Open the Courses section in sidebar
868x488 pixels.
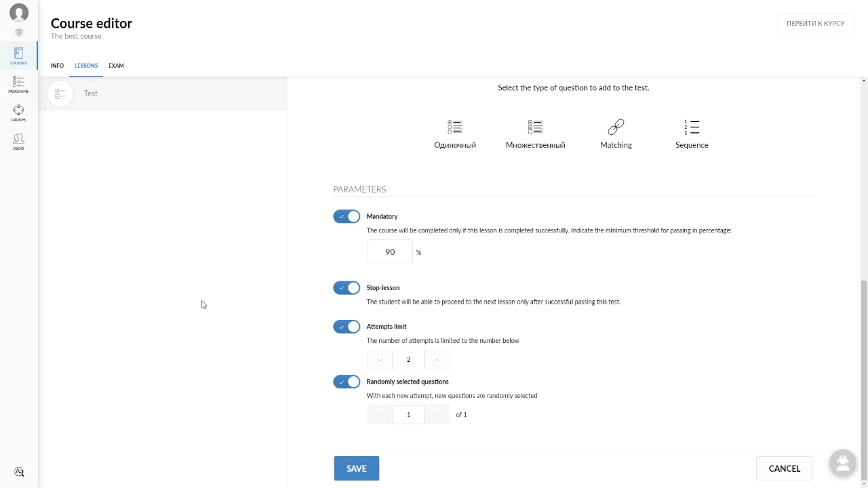[x=18, y=56]
